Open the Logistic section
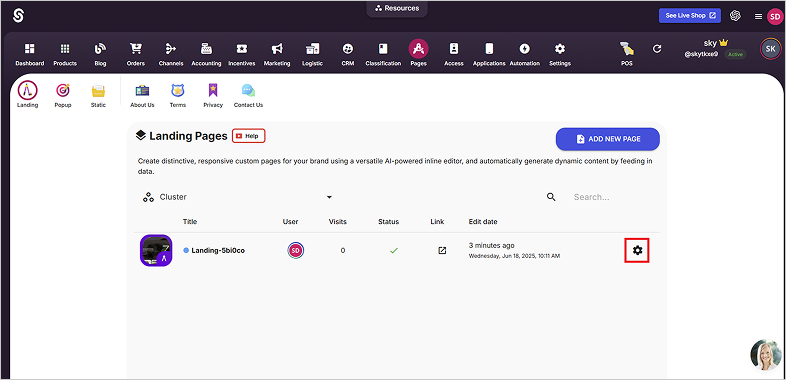Image resolution: width=786 pixels, height=380 pixels. [x=312, y=54]
